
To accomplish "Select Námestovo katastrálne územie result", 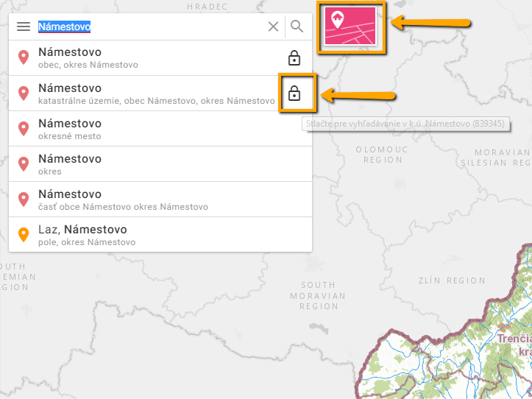I will click(160, 93).
